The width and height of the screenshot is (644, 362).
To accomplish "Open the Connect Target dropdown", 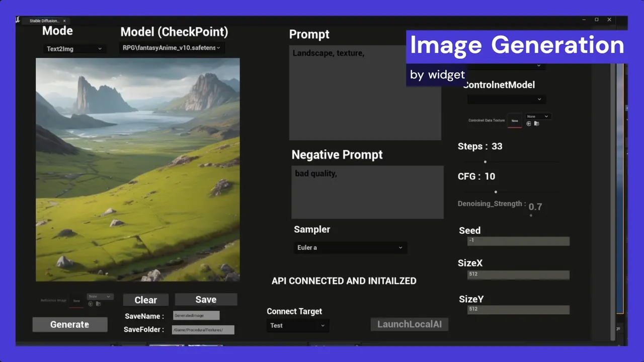I will [x=297, y=325].
